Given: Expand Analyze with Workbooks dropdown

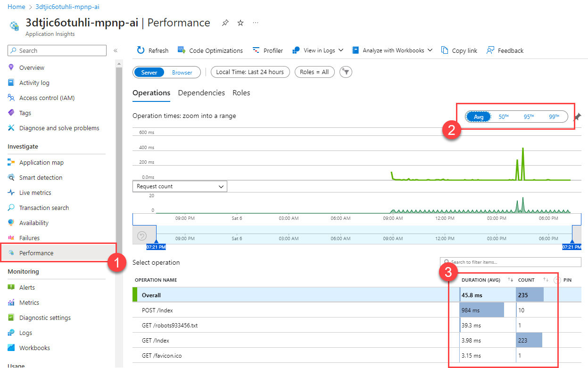Looking at the screenshot, I should 392,50.
